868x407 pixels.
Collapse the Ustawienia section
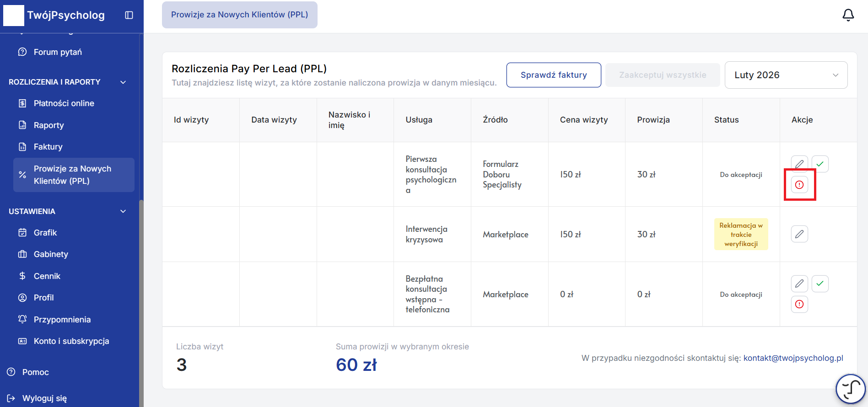point(123,211)
